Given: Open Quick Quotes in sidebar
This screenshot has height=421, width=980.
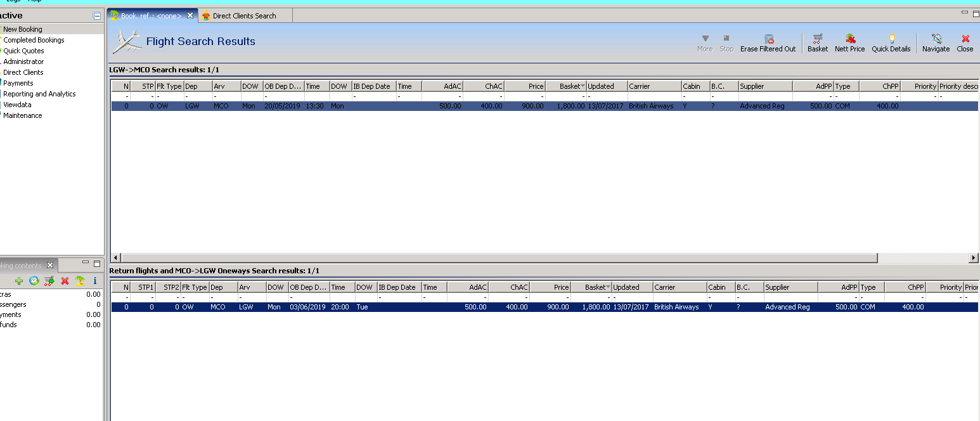Looking at the screenshot, I should 23,51.
